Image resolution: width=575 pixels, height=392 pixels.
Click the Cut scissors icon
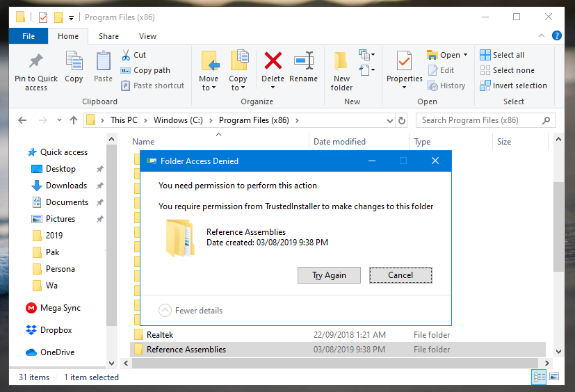[x=126, y=55]
